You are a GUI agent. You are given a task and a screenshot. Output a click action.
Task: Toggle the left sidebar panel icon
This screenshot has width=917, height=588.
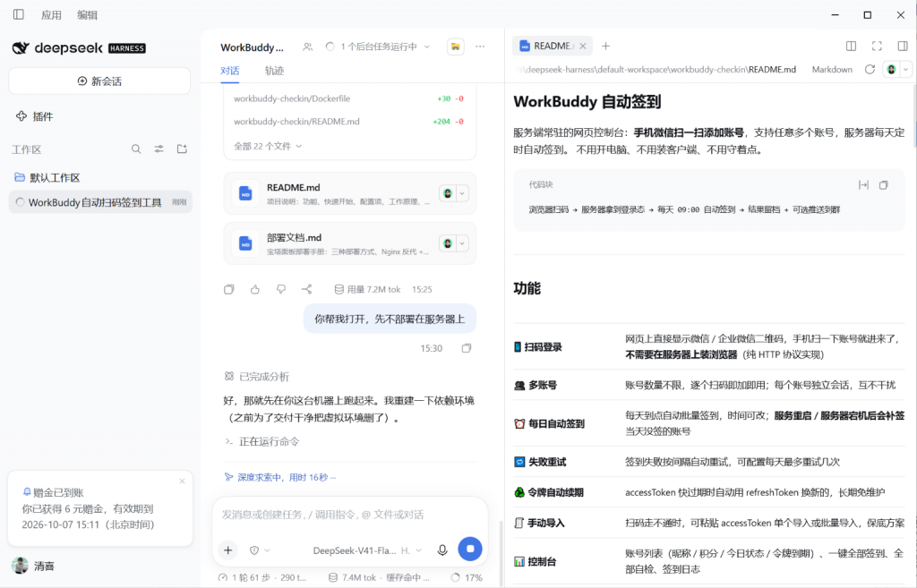[x=19, y=14]
